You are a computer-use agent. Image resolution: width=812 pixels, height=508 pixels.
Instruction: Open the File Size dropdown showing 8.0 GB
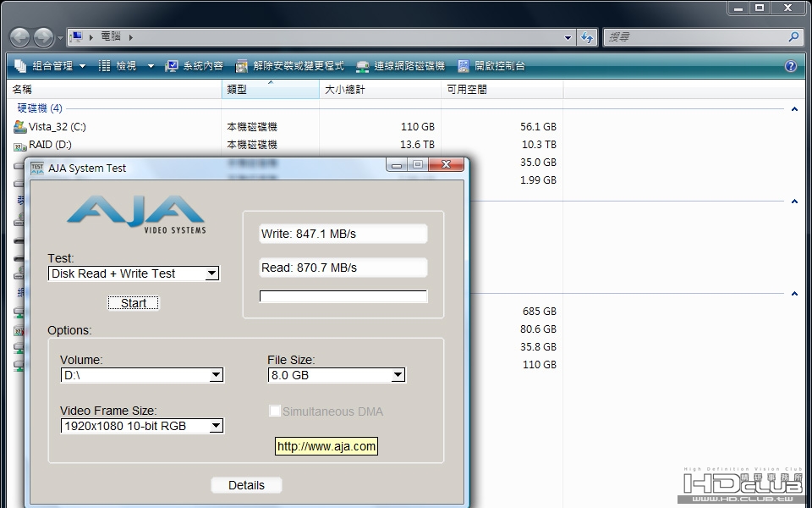click(x=337, y=375)
